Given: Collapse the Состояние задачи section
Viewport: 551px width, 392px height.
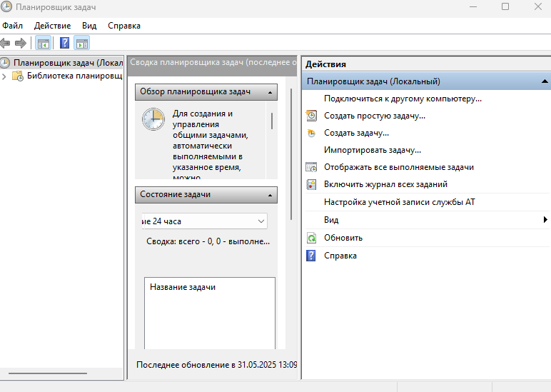Looking at the screenshot, I should coord(270,195).
